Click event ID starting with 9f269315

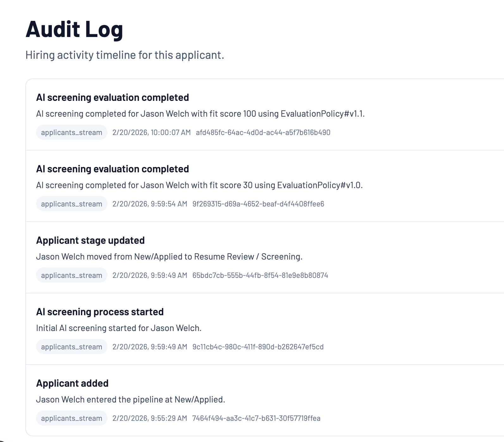coord(258,204)
